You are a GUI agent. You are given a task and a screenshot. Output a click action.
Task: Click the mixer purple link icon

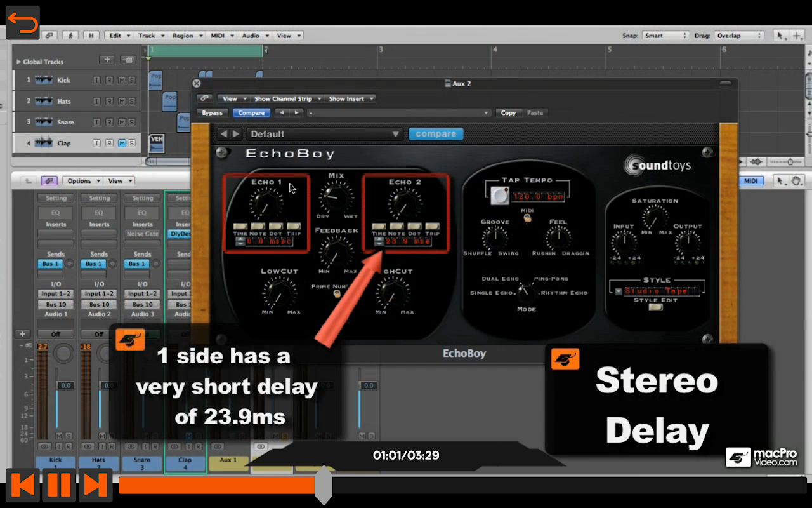click(50, 181)
